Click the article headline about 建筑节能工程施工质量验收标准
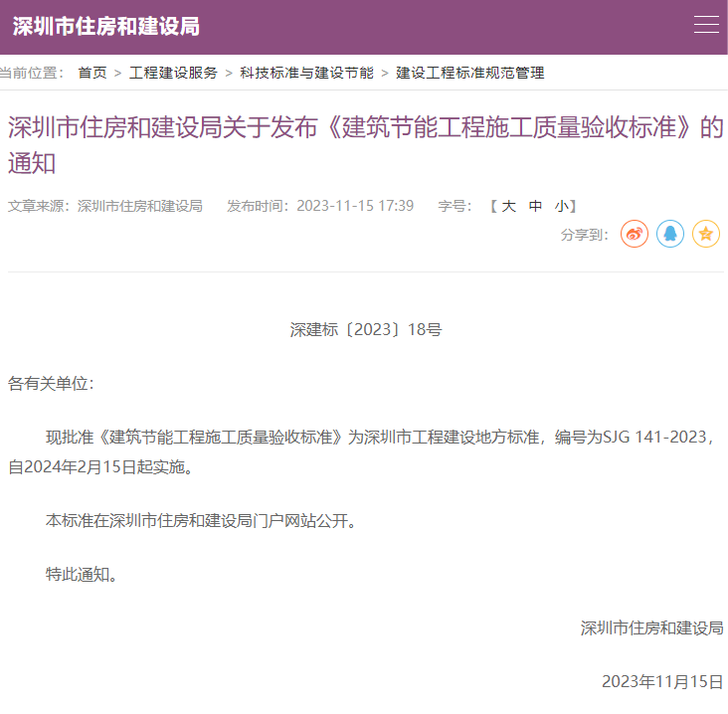 (x=364, y=144)
